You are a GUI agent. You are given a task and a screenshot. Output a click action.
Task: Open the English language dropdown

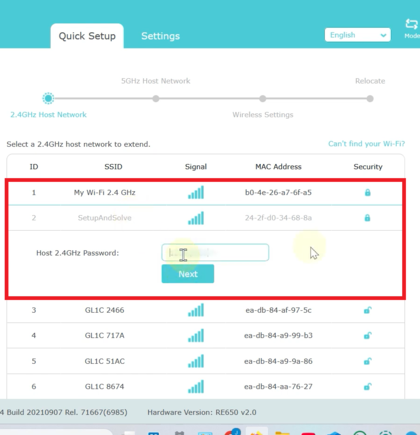358,35
